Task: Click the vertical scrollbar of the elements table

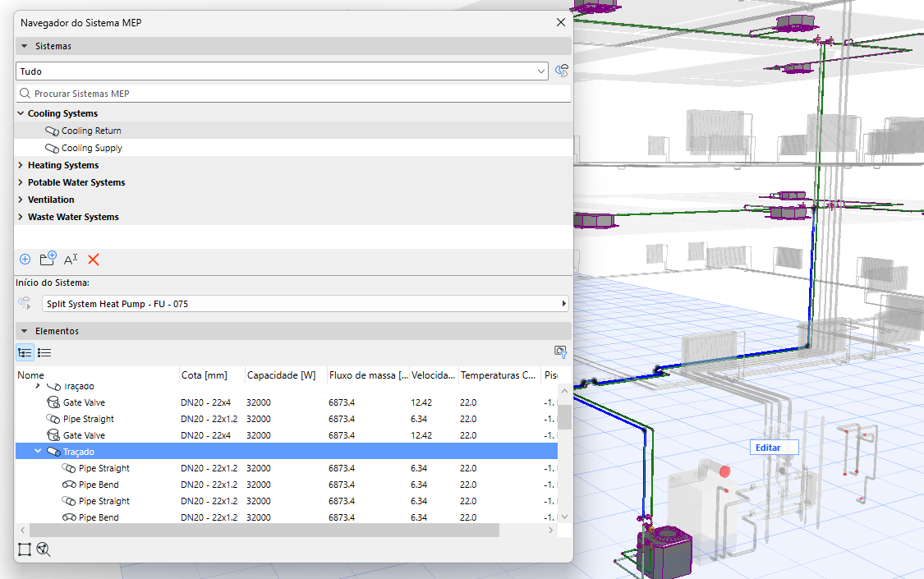Action: pyautogui.click(x=564, y=417)
